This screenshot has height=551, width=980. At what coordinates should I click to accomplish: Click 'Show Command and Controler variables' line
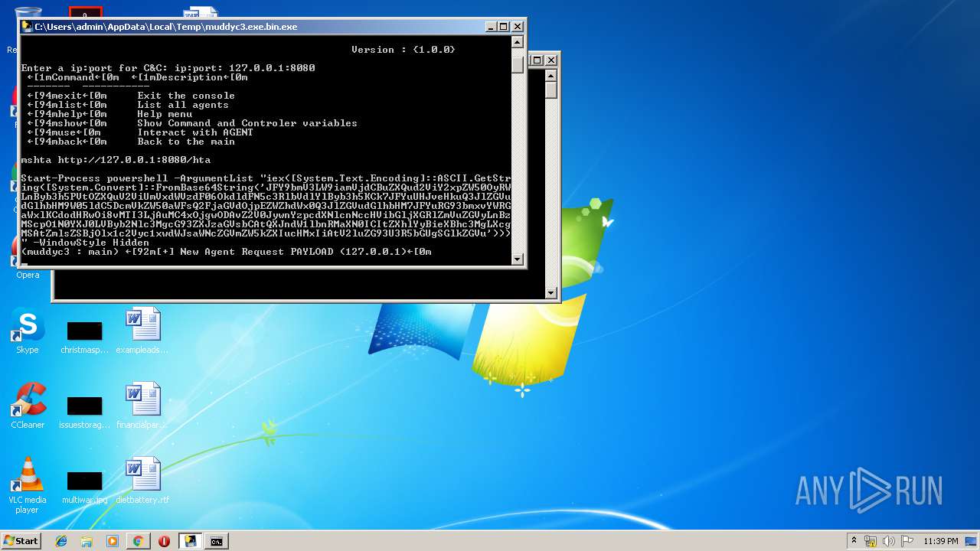247,123
